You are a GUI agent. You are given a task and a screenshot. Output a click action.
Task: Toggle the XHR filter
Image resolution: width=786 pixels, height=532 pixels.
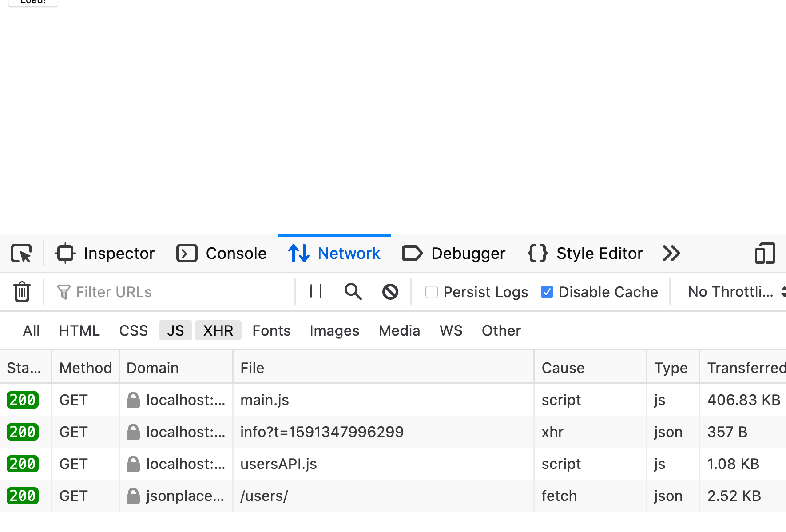[x=218, y=330]
